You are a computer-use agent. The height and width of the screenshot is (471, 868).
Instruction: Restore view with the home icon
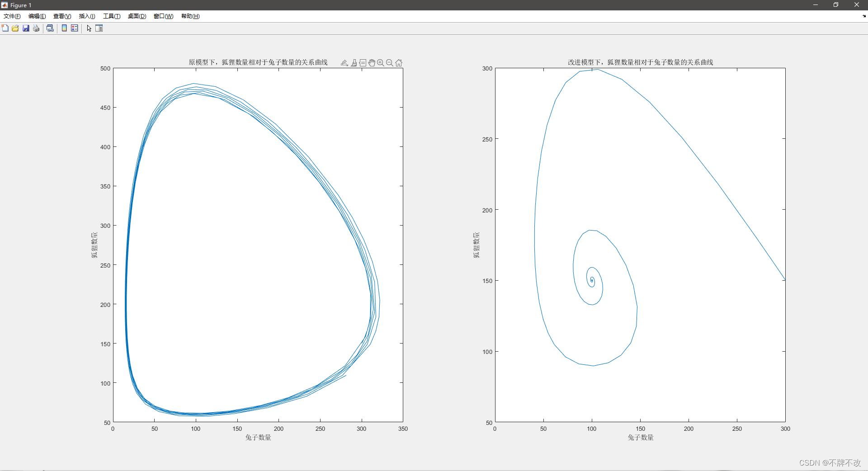pyautogui.click(x=399, y=63)
